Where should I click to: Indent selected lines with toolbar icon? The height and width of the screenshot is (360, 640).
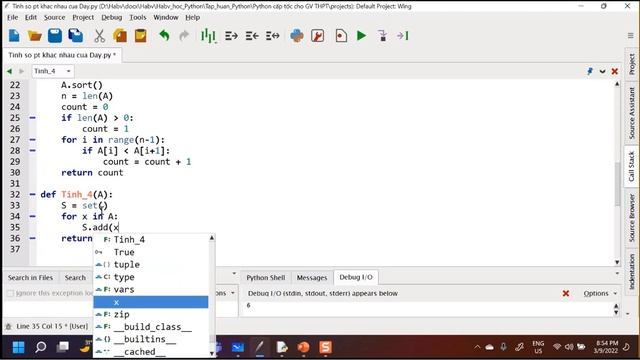point(231,36)
